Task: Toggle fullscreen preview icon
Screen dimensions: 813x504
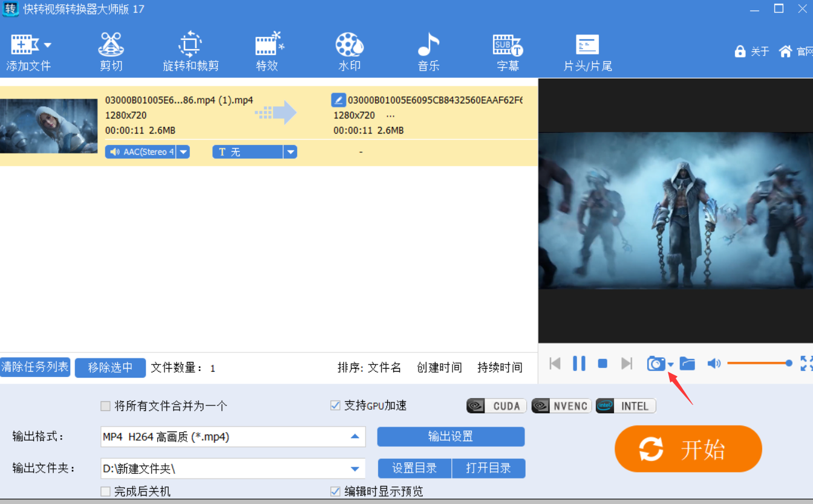Action: 806,363
